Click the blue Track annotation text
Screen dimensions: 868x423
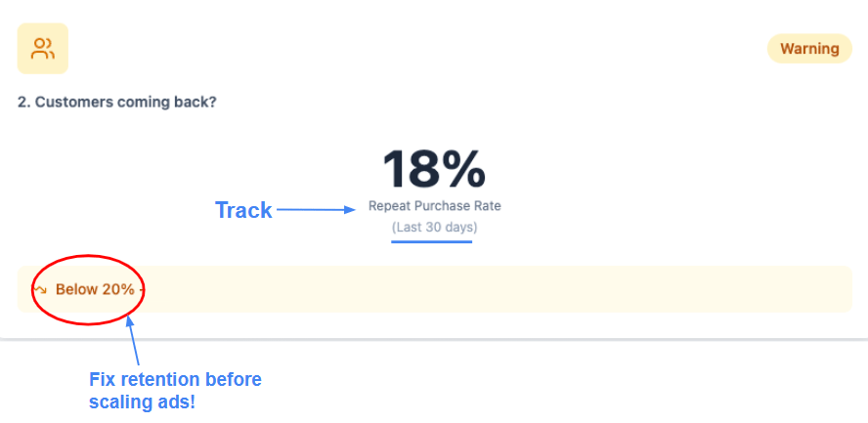click(x=243, y=210)
